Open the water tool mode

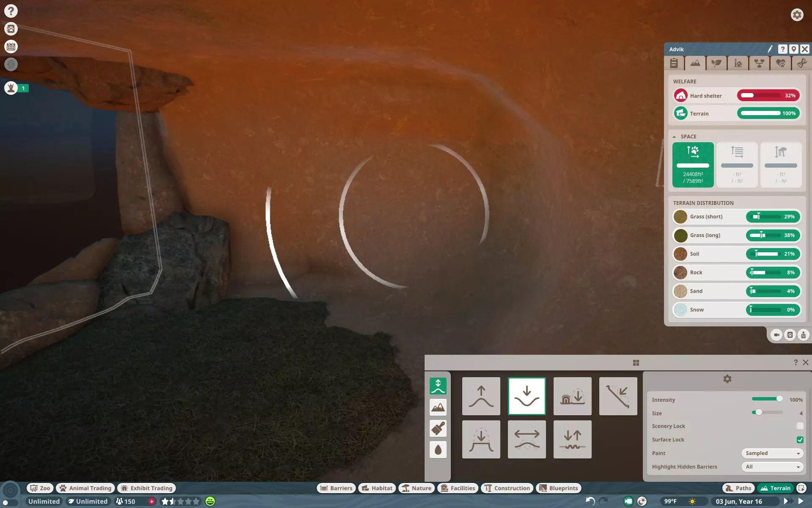pos(438,450)
